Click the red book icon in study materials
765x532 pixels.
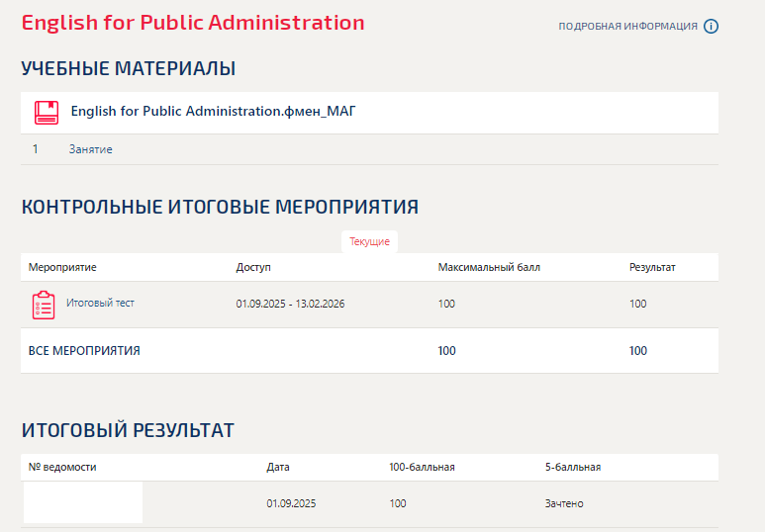click(x=46, y=112)
